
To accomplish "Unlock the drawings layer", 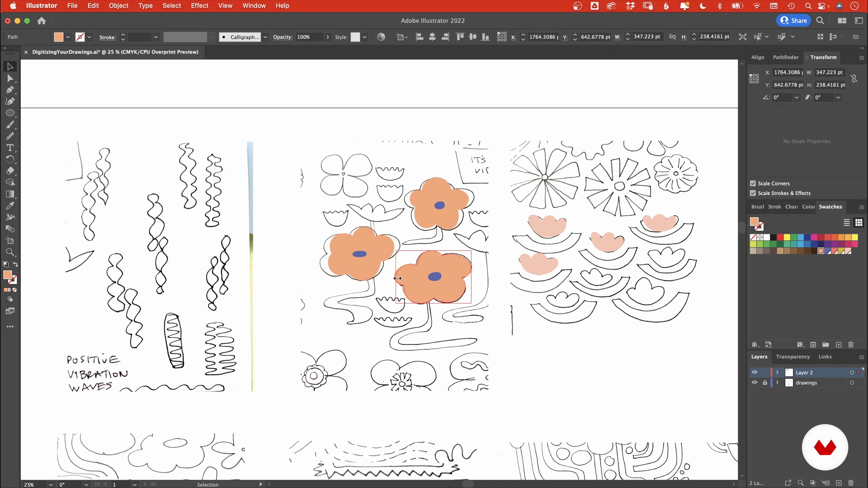I will click(765, 382).
